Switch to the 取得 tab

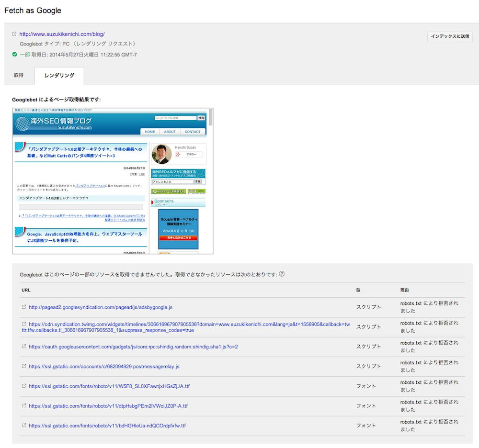coord(19,75)
